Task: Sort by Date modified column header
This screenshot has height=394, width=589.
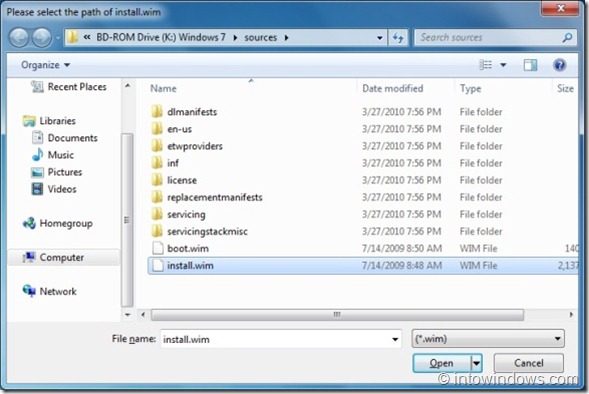Action: point(393,88)
